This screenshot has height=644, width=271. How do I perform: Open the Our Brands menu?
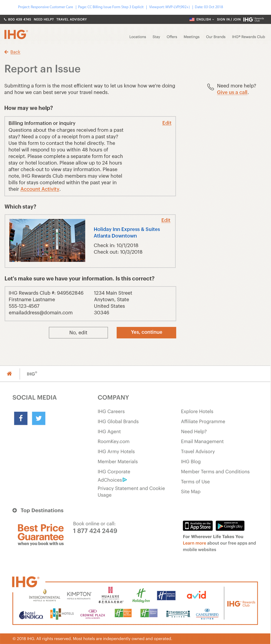click(x=216, y=37)
